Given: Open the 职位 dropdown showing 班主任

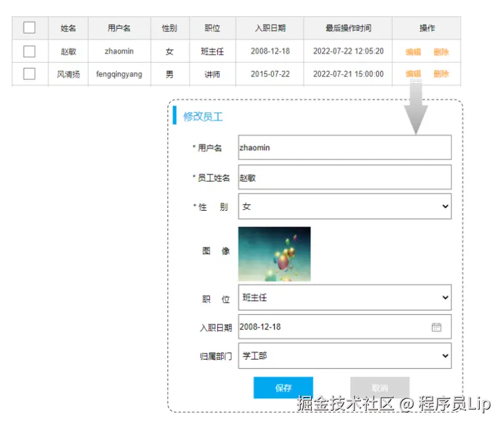Looking at the screenshot, I should point(345,298).
